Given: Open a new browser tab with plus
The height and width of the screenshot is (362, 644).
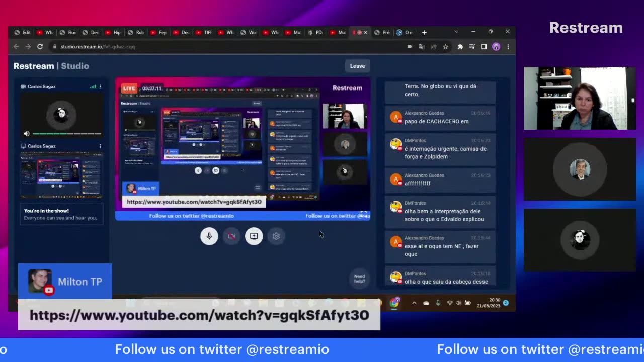Looking at the screenshot, I should 424,33.
